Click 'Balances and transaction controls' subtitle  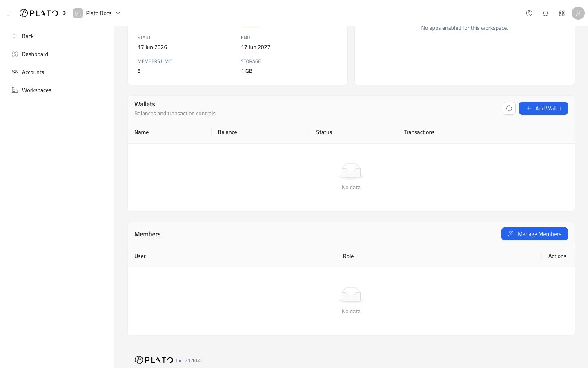pyautogui.click(x=175, y=113)
